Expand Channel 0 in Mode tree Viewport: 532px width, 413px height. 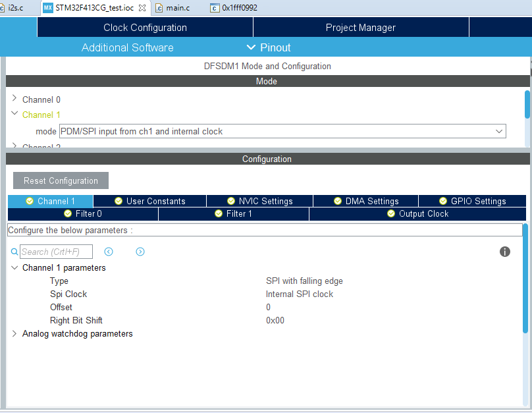click(x=14, y=98)
